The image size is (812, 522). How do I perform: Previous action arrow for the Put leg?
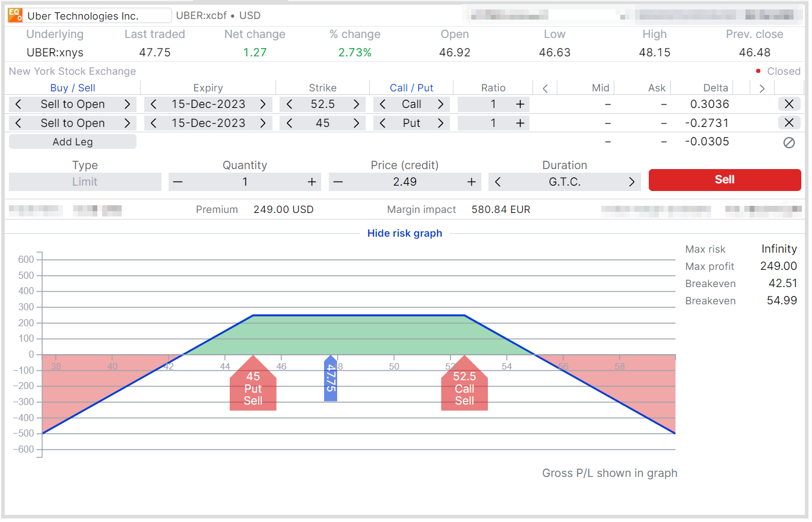tap(18, 123)
